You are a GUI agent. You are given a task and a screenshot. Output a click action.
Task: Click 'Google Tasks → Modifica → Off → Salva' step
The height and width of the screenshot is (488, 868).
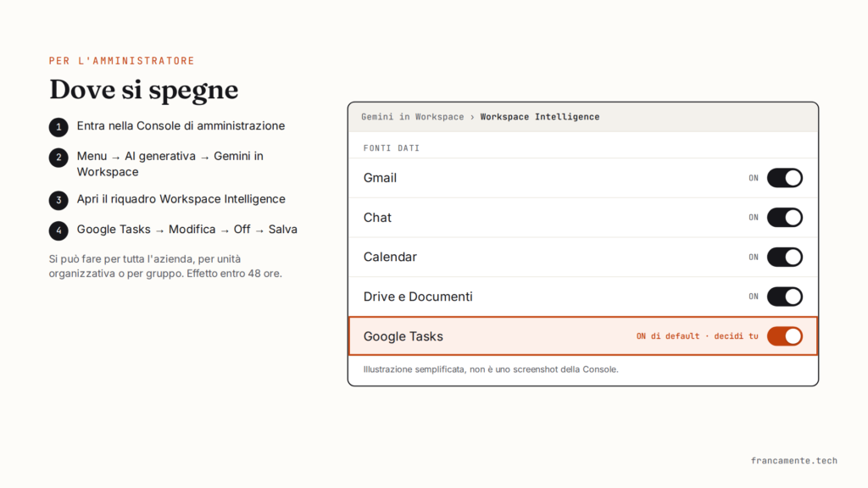pyautogui.click(x=187, y=230)
